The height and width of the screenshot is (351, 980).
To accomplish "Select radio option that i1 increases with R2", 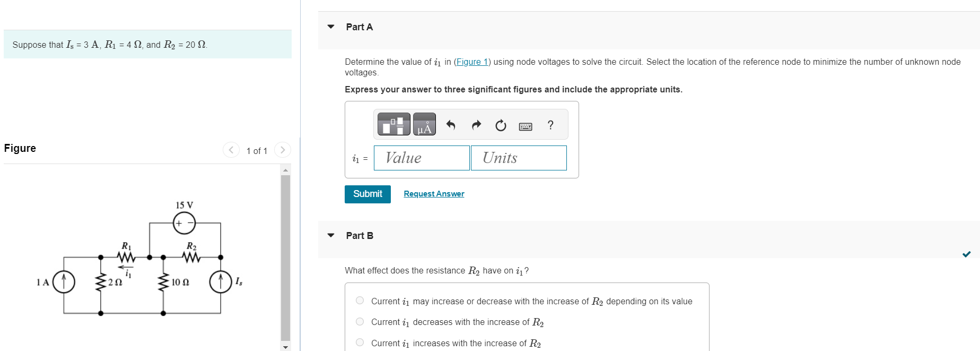I will pyautogui.click(x=360, y=342).
